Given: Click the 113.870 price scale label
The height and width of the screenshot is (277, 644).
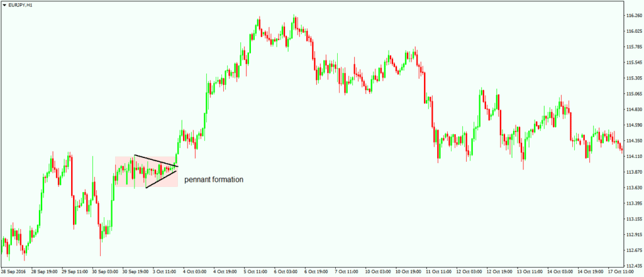Looking at the screenshot, I should click(634, 172).
